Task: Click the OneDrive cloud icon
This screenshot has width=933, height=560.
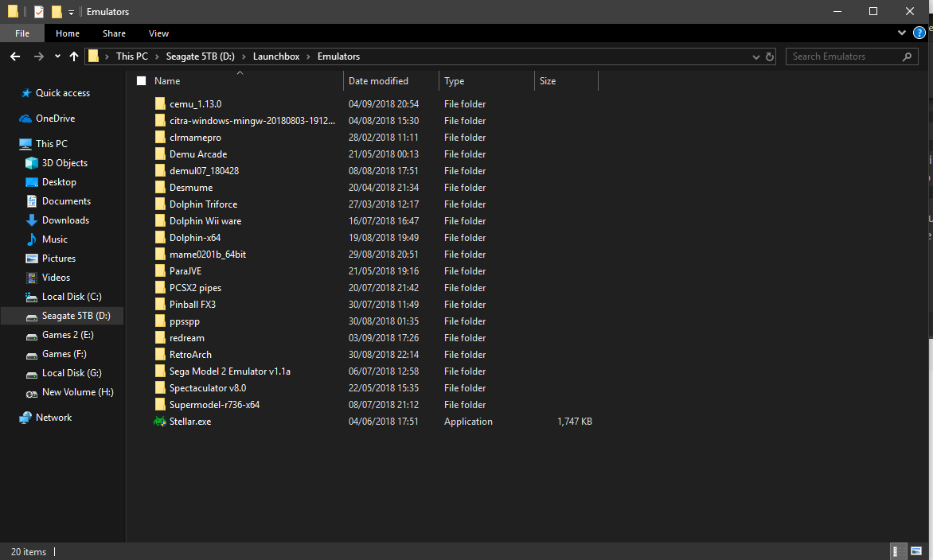Action: point(25,119)
